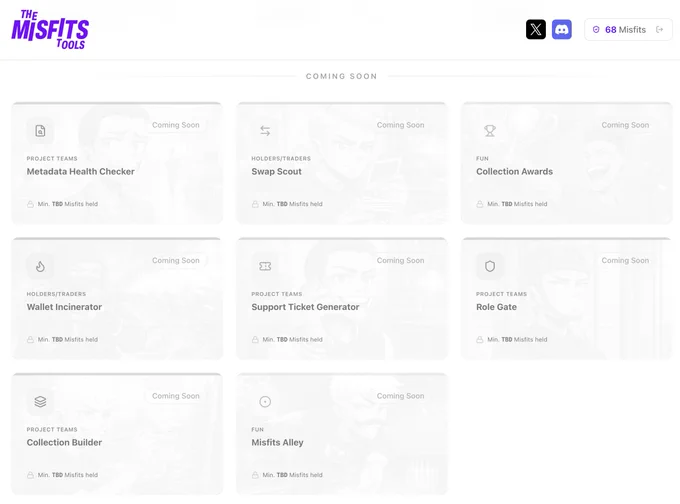Open the Role Gate card title

click(x=497, y=307)
